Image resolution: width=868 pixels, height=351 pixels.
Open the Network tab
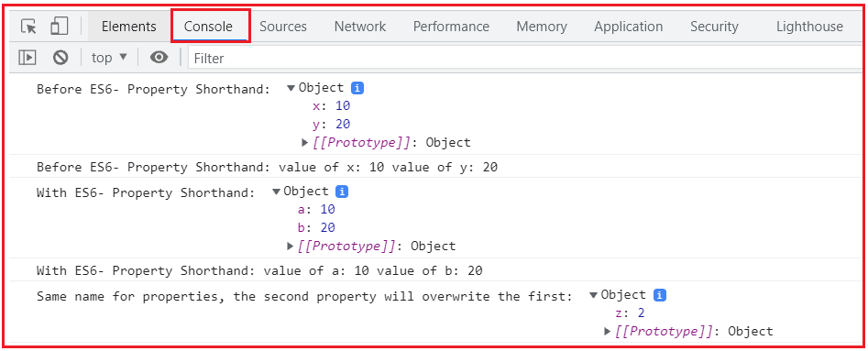[x=360, y=26]
